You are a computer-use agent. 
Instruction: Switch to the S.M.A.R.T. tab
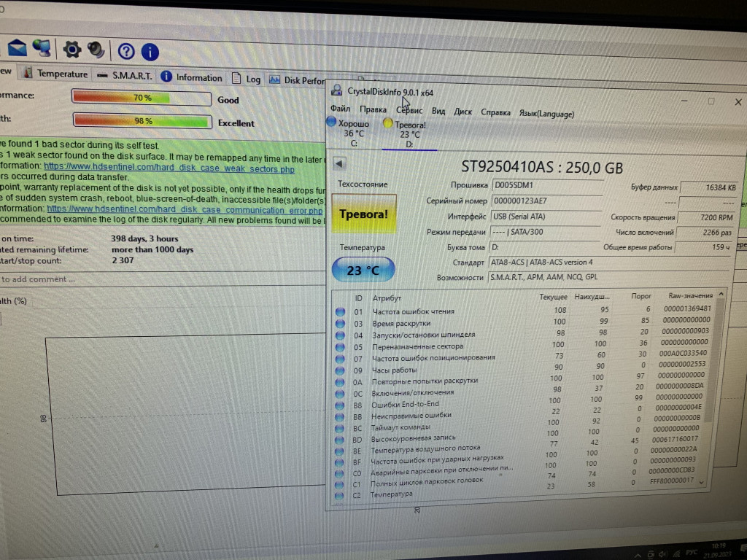click(x=124, y=75)
